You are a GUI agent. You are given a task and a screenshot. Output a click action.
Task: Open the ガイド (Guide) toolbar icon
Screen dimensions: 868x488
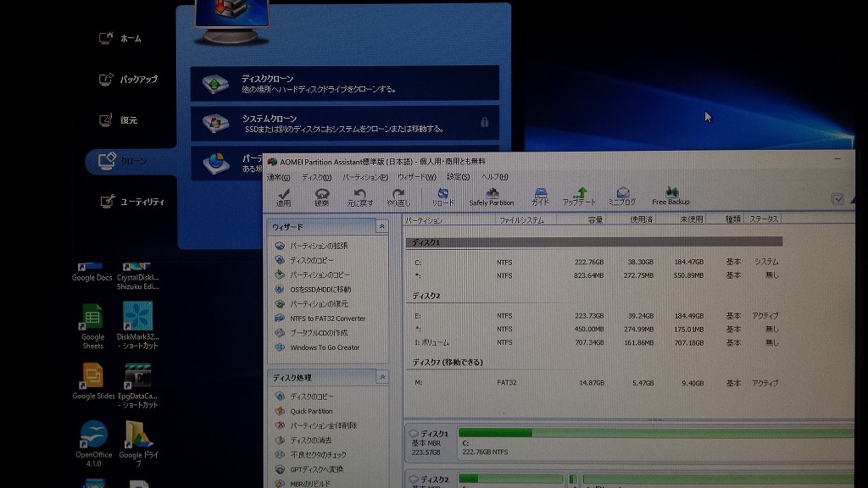pyautogui.click(x=540, y=197)
